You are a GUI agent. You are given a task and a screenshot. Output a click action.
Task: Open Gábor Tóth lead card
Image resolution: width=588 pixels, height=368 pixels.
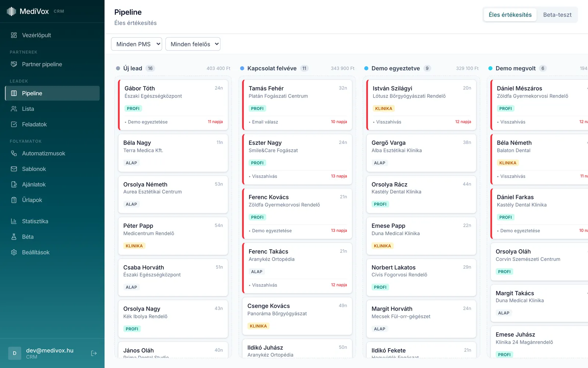[x=173, y=105]
